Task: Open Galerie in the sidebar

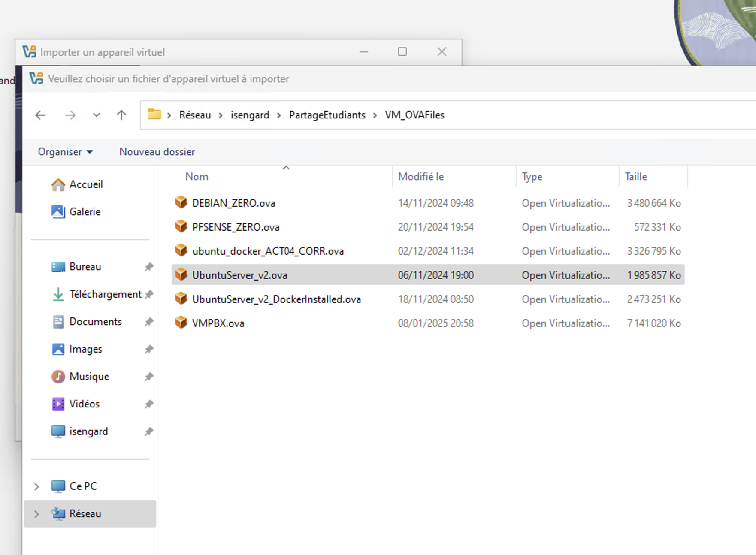Action: (85, 212)
